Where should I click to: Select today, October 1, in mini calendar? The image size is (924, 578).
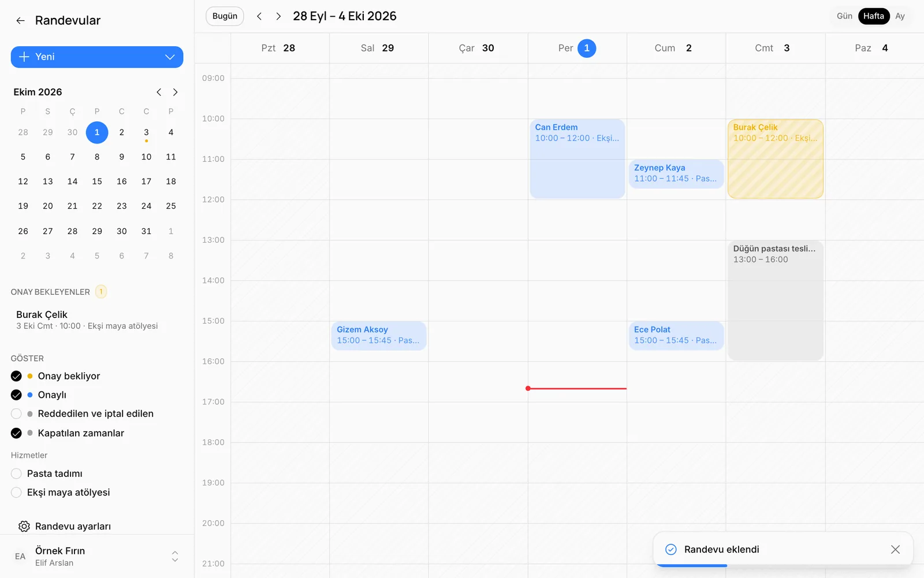tap(97, 132)
